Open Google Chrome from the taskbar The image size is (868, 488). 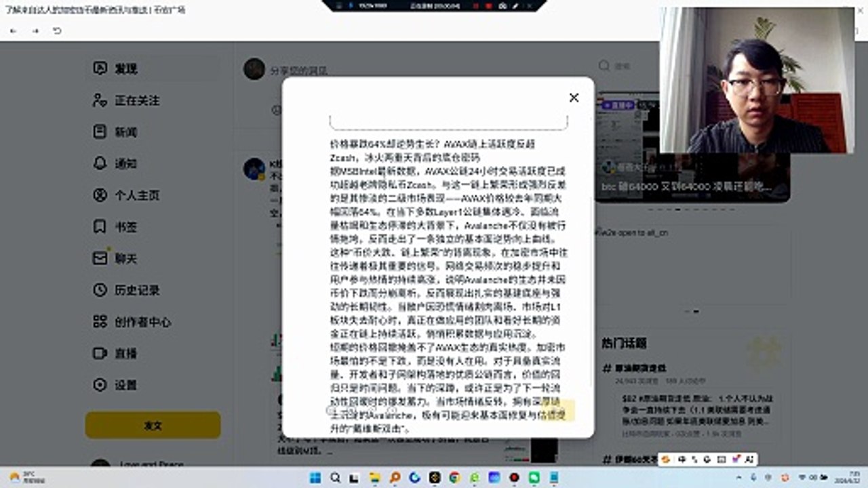(x=454, y=478)
